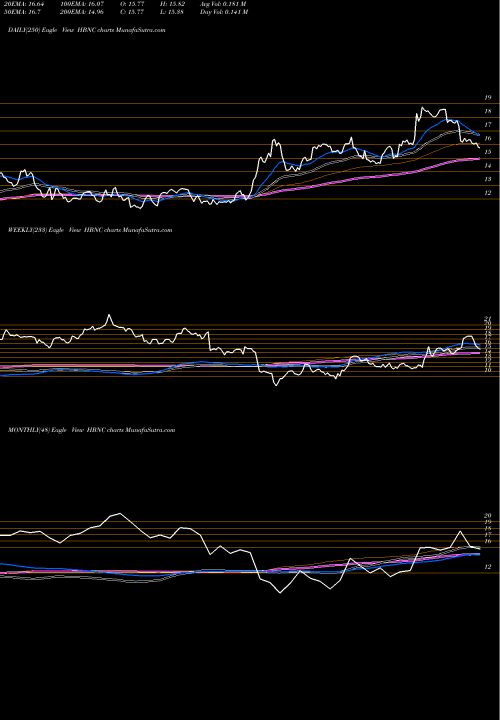
Task: Click the 19 price label on monthly chart
Action: [x=488, y=522]
